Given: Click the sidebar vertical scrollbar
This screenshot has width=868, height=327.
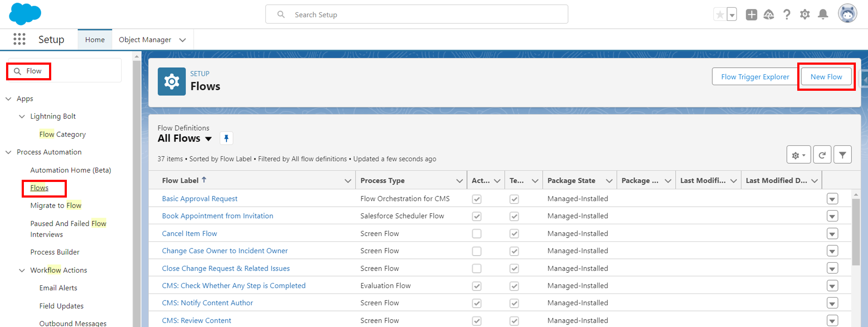Looking at the screenshot, I should 137,193.
